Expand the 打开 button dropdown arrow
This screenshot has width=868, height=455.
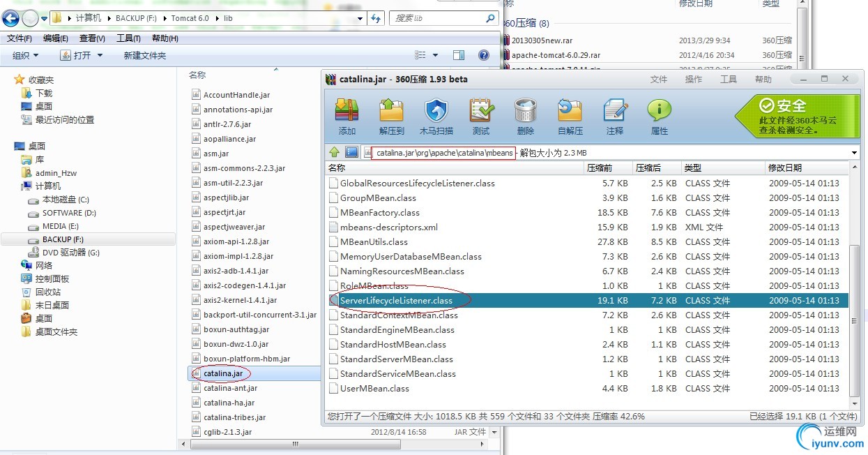pos(100,55)
